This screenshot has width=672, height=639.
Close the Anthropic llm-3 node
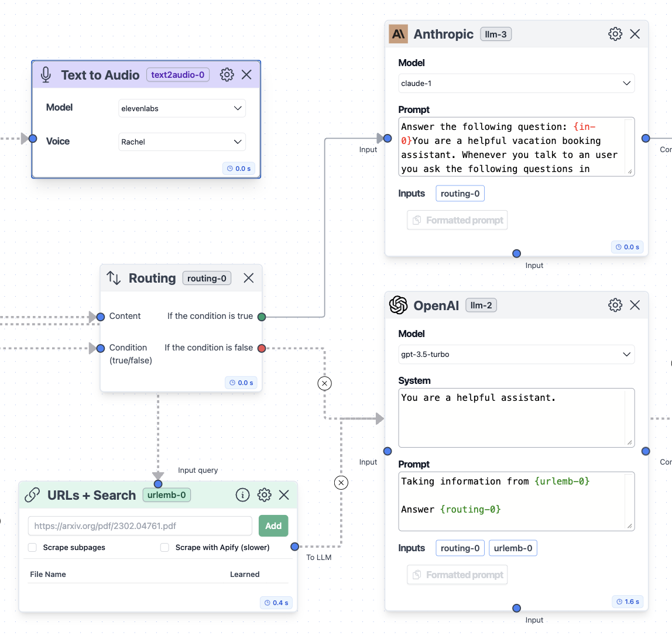pyautogui.click(x=635, y=34)
